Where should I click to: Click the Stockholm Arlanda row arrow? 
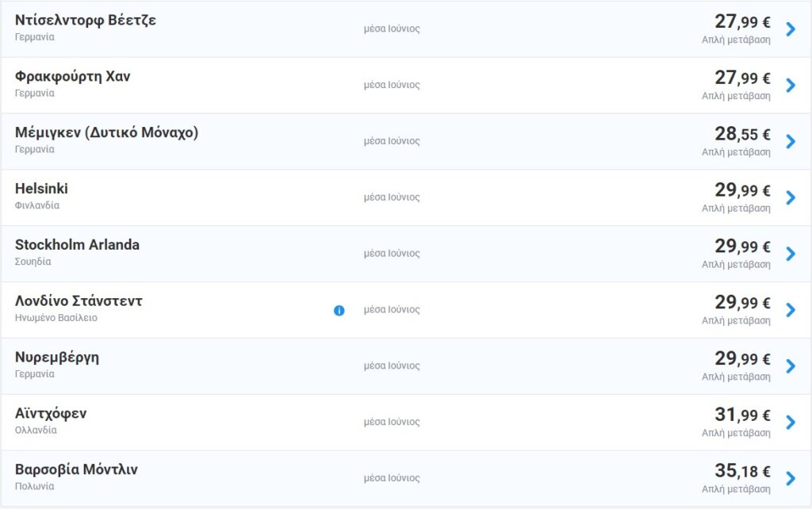790,254
